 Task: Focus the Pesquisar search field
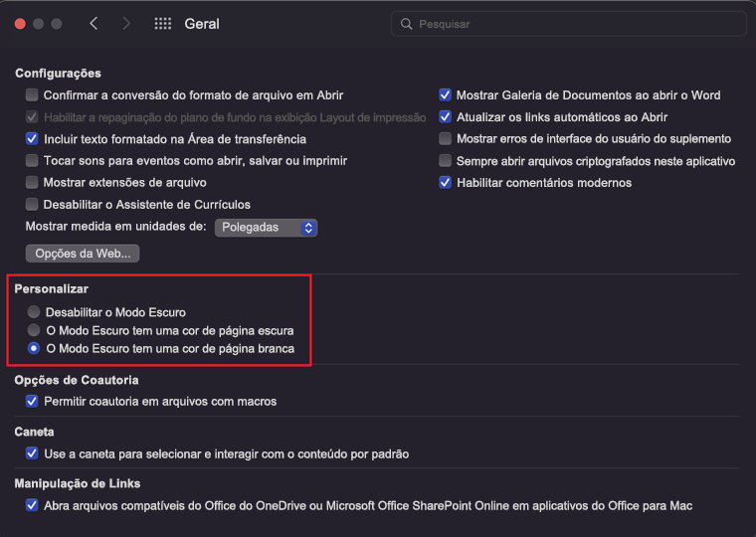click(568, 24)
